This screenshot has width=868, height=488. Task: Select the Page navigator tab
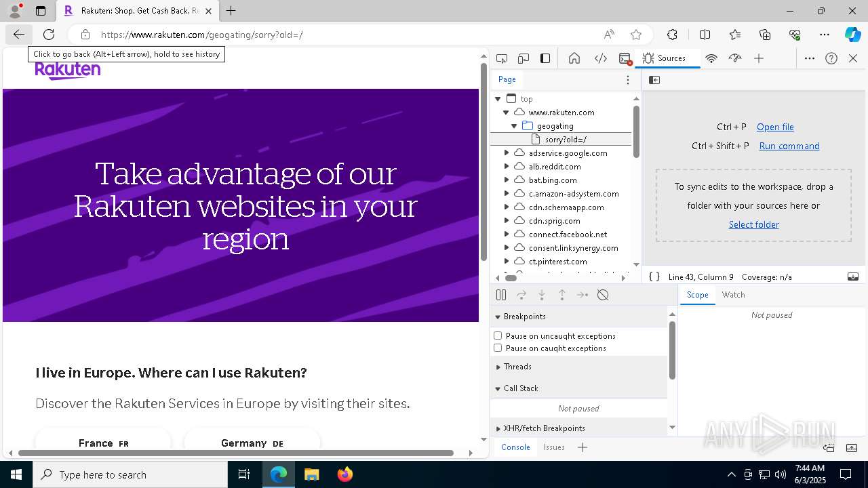(507, 79)
